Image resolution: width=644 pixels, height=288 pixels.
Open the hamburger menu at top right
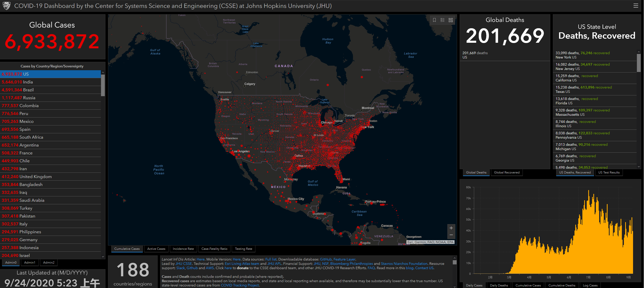click(636, 6)
